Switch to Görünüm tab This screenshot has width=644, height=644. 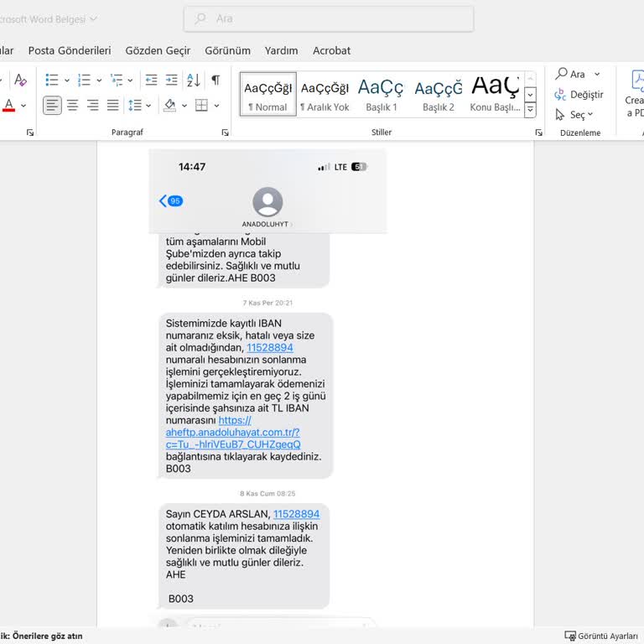(x=227, y=50)
